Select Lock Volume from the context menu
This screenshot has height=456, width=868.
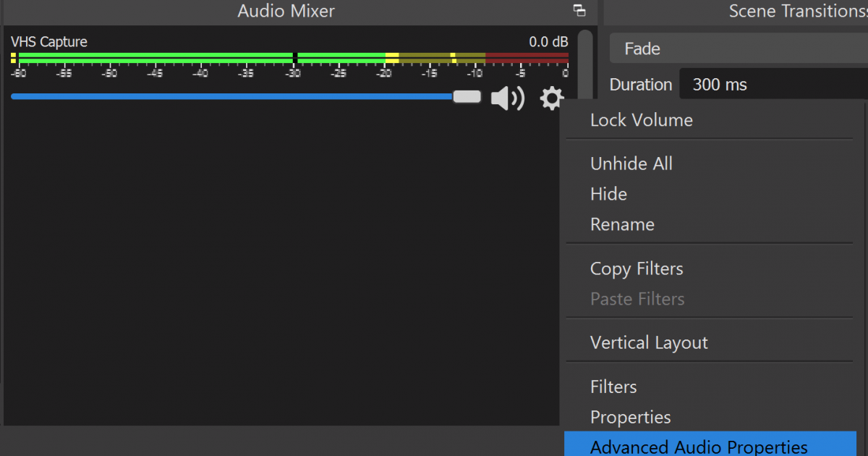(x=641, y=120)
